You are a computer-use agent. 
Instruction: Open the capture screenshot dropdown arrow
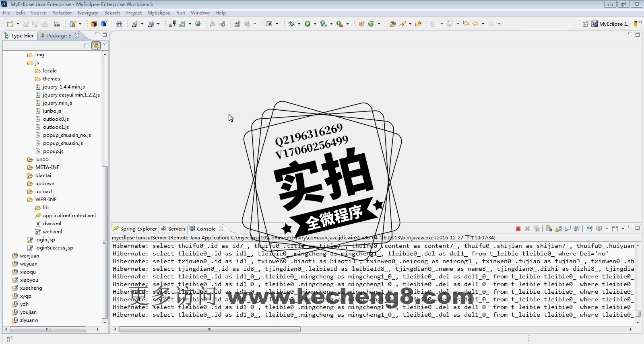click(277, 24)
